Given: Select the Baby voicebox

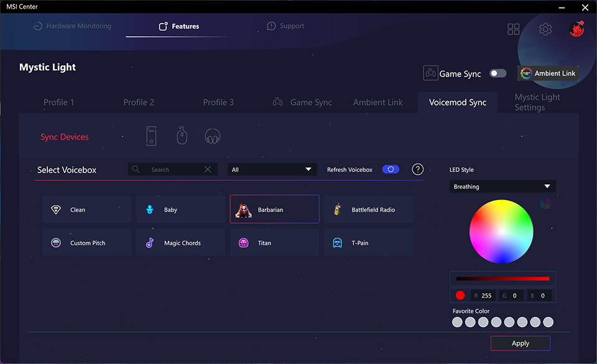Looking at the screenshot, I should pos(180,209).
